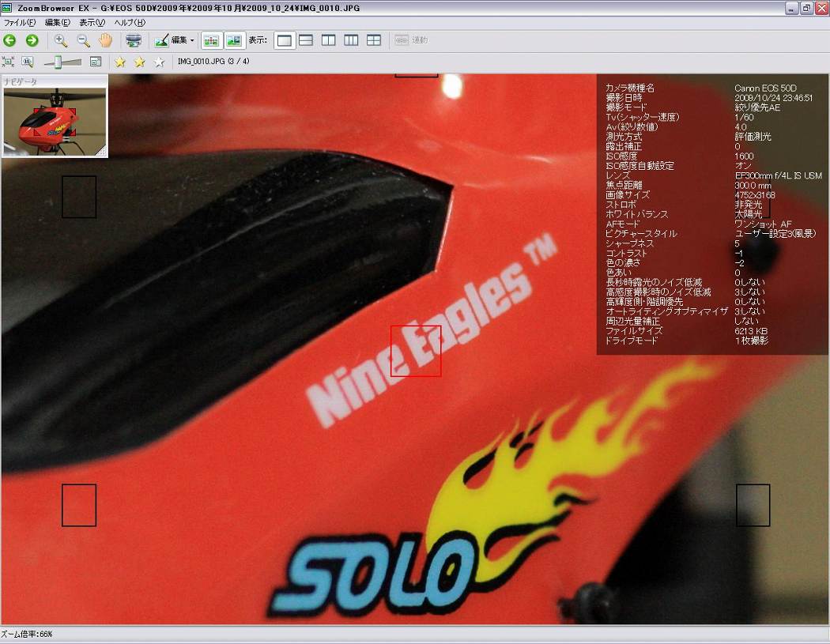This screenshot has width=830, height=644.
Task: Click the print icon in toolbar
Action: (134, 40)
